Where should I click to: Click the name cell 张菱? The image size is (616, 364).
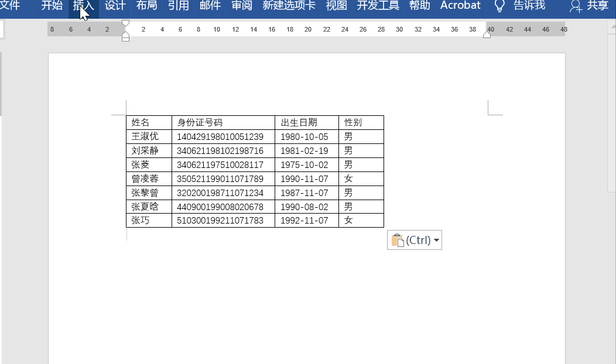coord(149,165)
